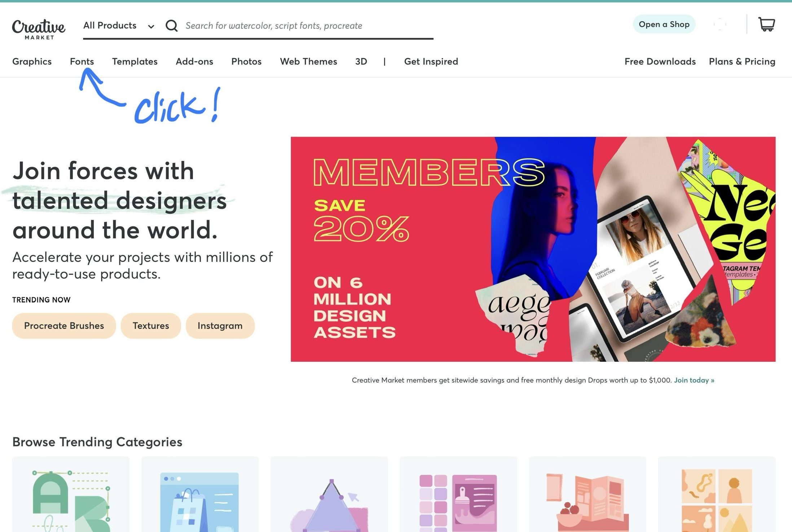Click the Free Downloads link
The image size is (792, 532).
(660, 61)
